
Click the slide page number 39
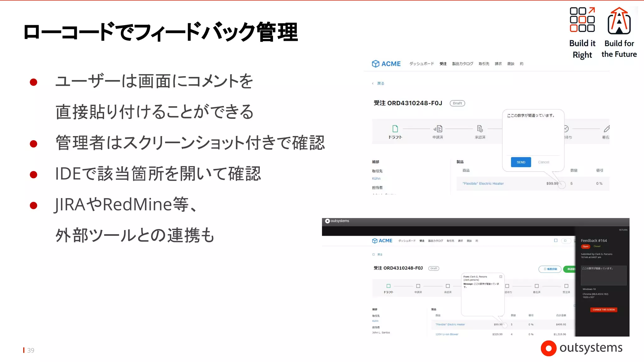tap(31, 350)
